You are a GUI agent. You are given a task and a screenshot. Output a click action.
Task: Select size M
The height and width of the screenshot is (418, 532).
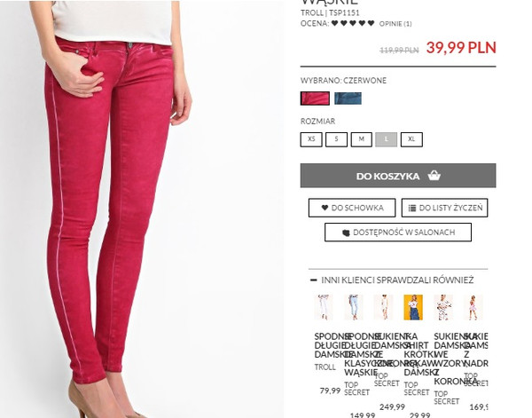(x=362, y=139)
